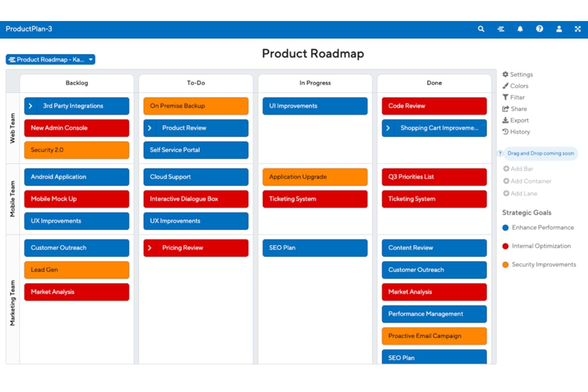The width and height of the screenshot is (588, 392).
Task: Select the Web Team lane label
Action: 13,128
